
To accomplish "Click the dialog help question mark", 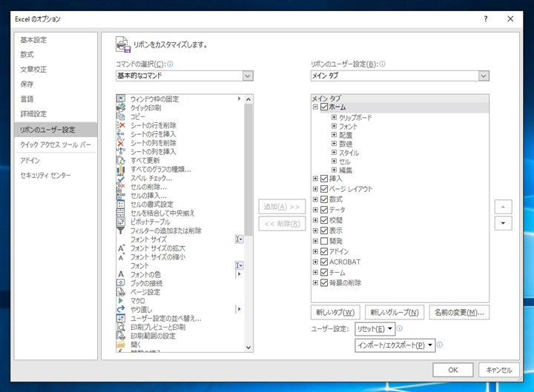I will tap(486, 19).
